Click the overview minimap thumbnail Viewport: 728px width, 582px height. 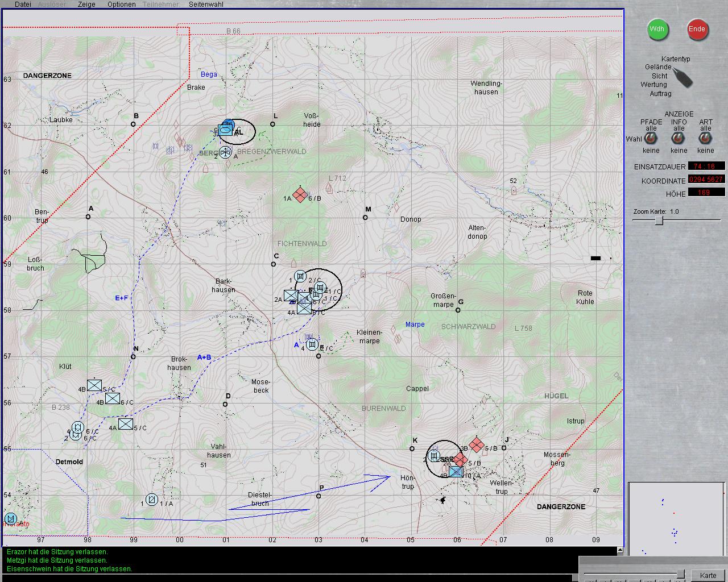tap(676, 519)
